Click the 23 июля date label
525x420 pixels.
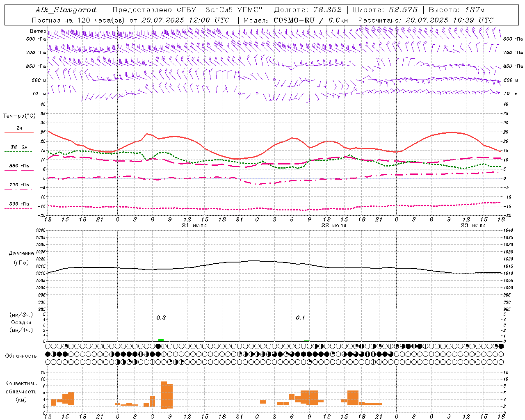point(473,226)
